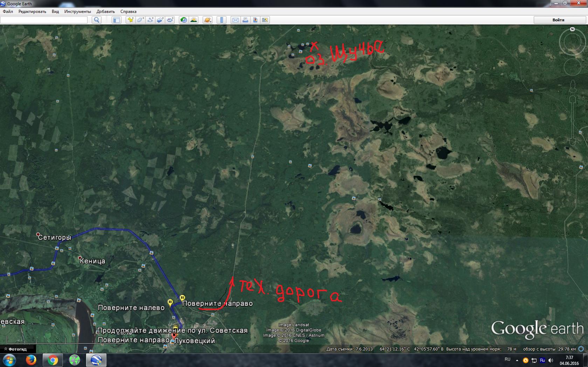Click the green globe taskbar app

(x=75, y=360)
